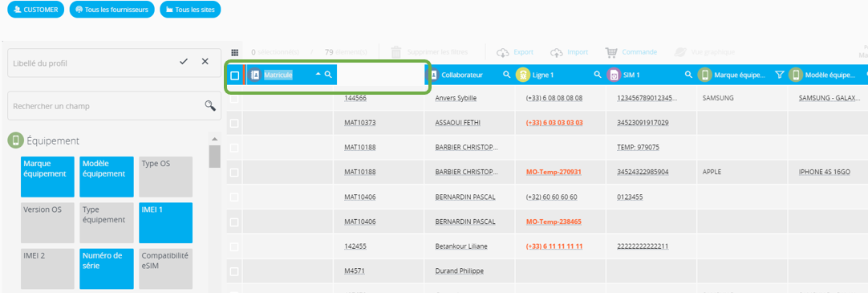
Task: Toggle the select-all checkbox in table header
Action: click(235, 75)
